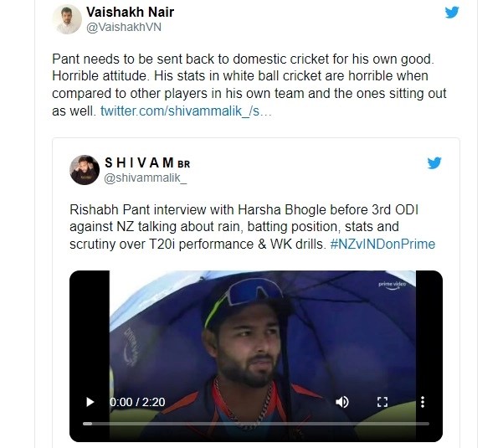Enter fullscreen mode on the video

click(382, 402)
